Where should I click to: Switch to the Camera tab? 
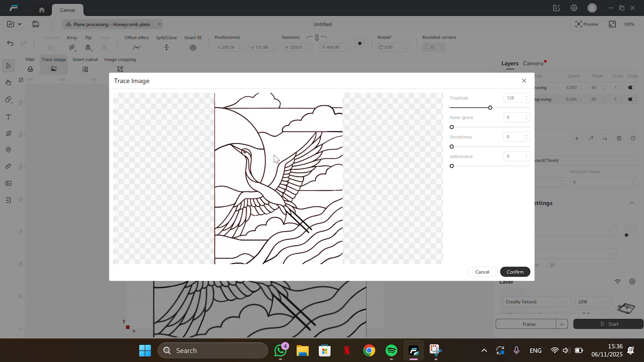(533, 63)
